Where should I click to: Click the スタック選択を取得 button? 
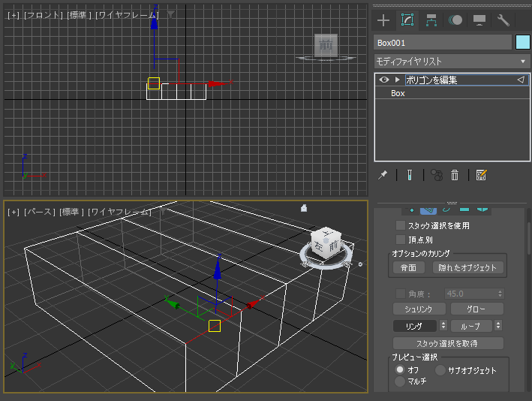tap(448, 343)
